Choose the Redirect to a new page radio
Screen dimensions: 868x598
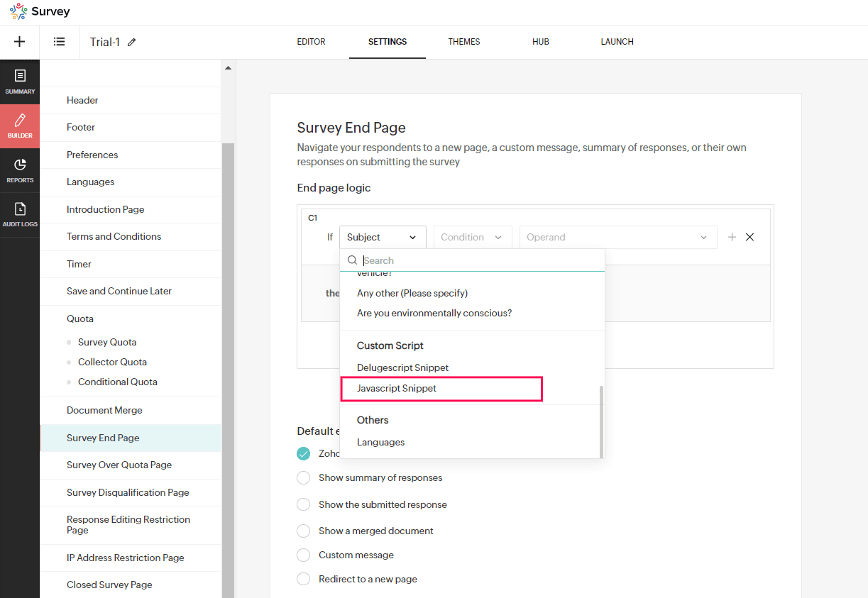point(304,579)
